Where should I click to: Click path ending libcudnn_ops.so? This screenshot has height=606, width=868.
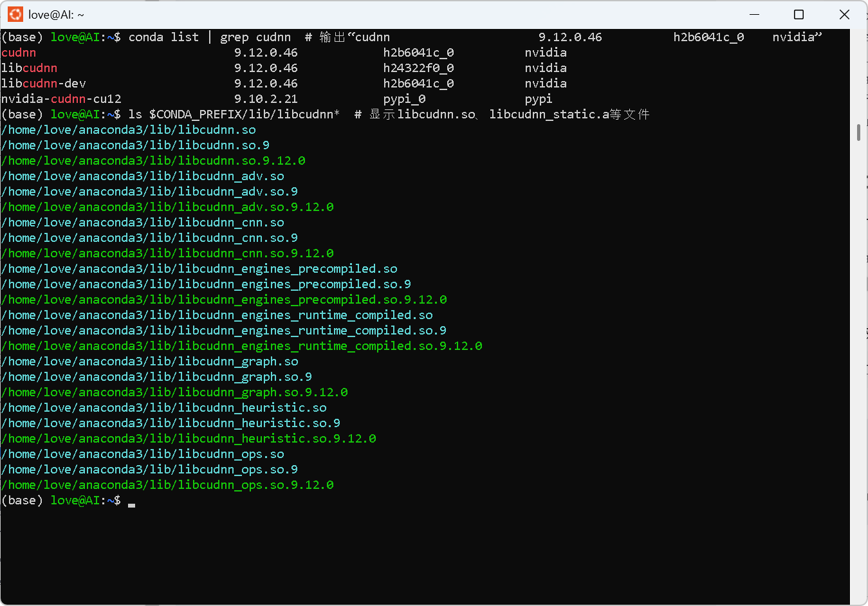pyautogui.click(x=143, y=454)
